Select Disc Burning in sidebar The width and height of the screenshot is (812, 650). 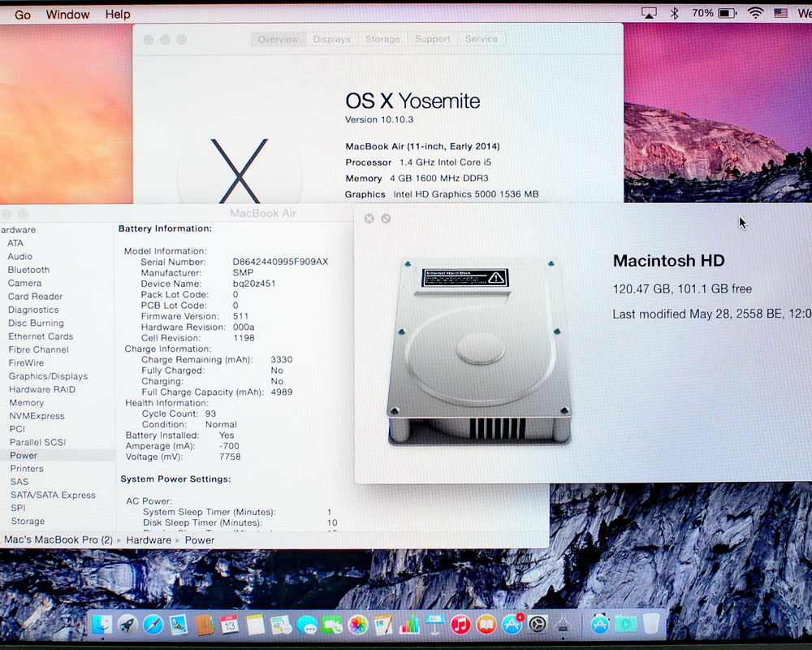(36, 323)
